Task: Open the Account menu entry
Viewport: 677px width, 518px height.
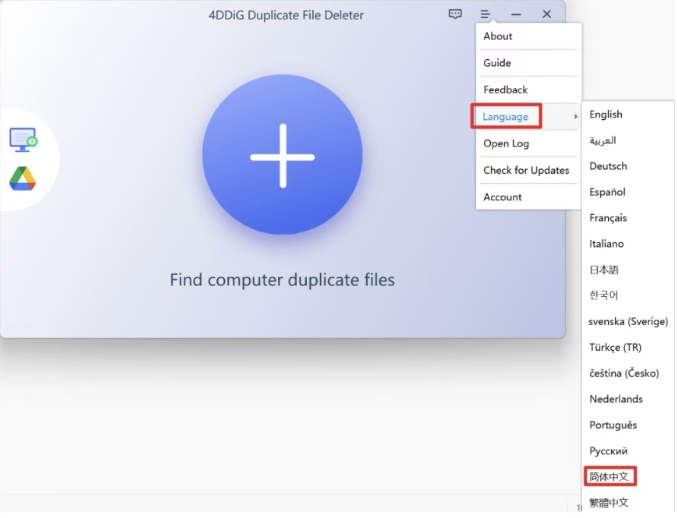Action: click(528, 197)
